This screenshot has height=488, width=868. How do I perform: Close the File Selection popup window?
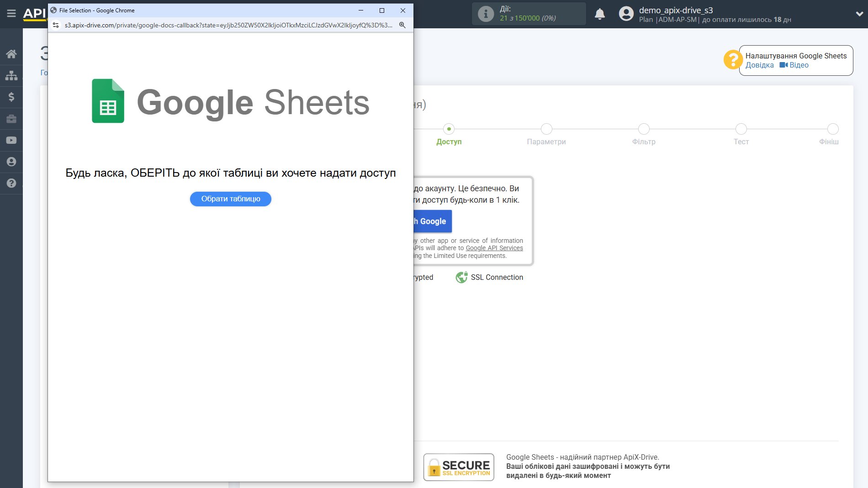pos(403,10)
